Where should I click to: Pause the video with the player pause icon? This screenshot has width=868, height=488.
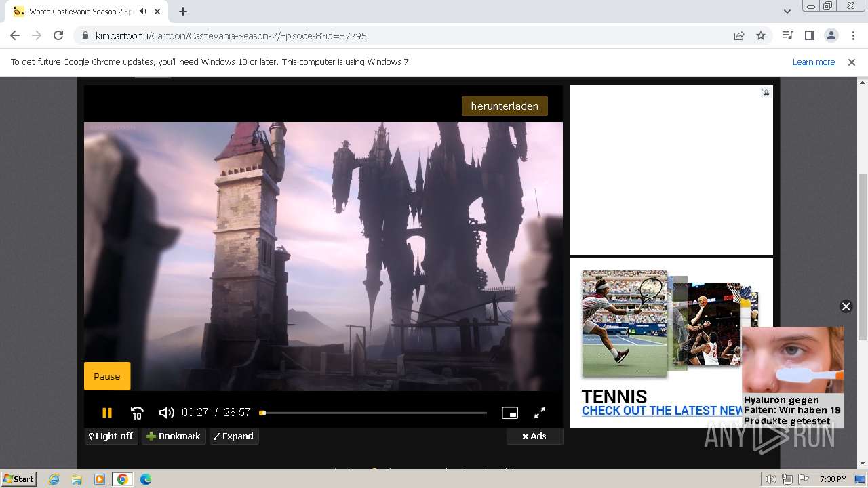click(x=106, y=412)
